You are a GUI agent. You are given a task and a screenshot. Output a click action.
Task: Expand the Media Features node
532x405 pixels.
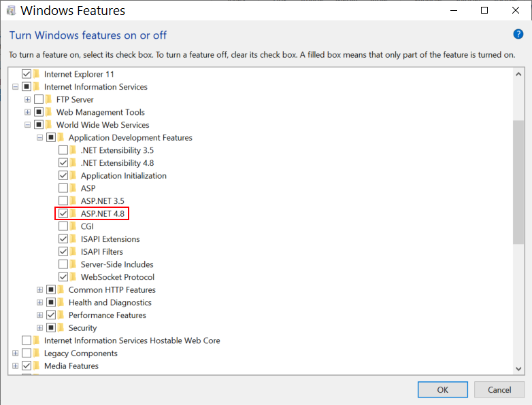15,366
